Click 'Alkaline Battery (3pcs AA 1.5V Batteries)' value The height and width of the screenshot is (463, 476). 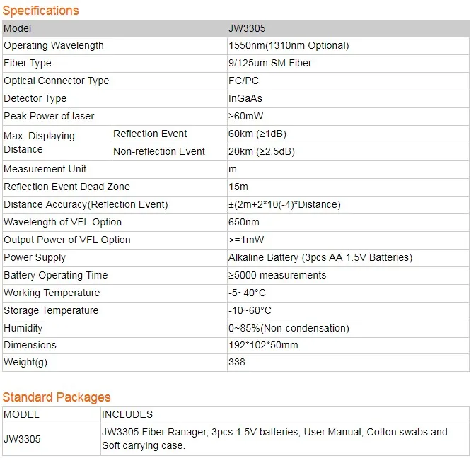click(320, 257)
